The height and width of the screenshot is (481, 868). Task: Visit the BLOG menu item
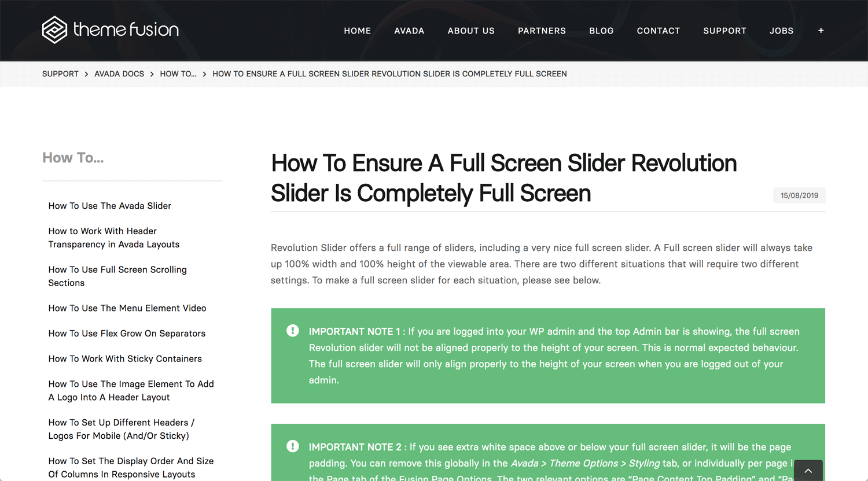pos(601,31)
